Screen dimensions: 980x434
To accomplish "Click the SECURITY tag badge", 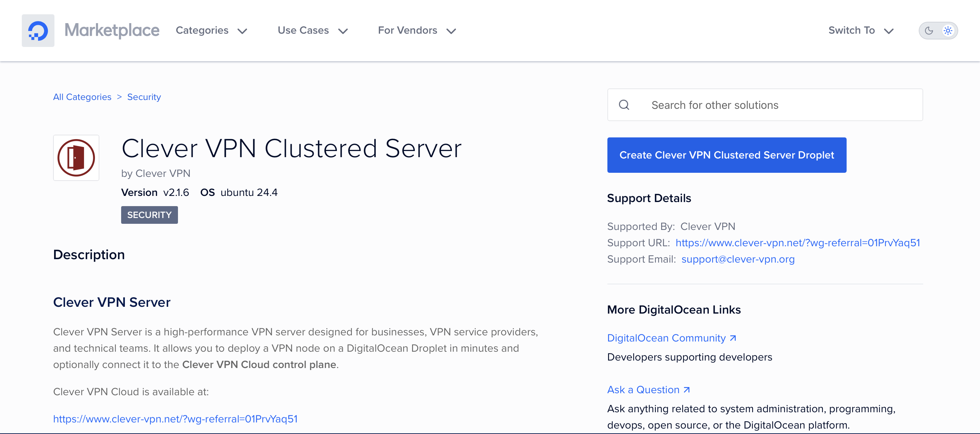I will click(149, 215).
